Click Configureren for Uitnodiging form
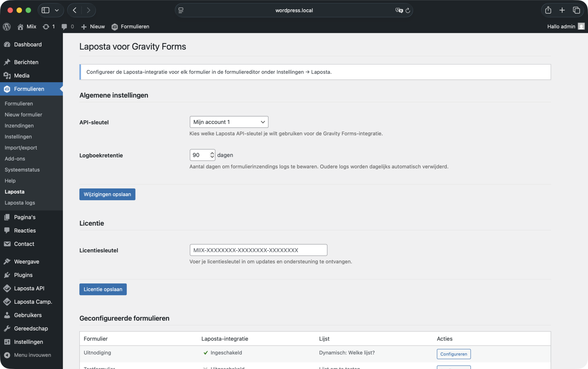The image size is (588, 369). pyautogui.click(x=454, y=354)
